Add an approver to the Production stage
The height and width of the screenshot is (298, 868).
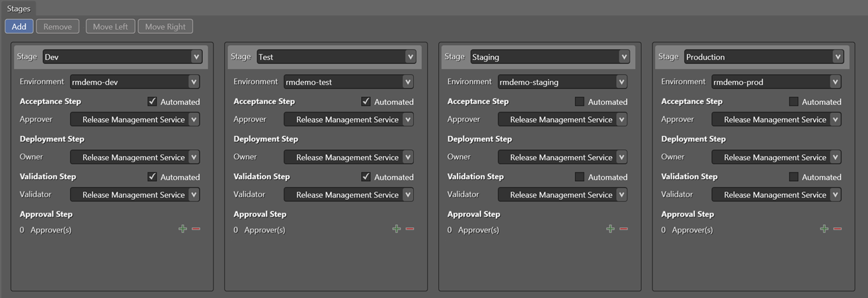824,229
